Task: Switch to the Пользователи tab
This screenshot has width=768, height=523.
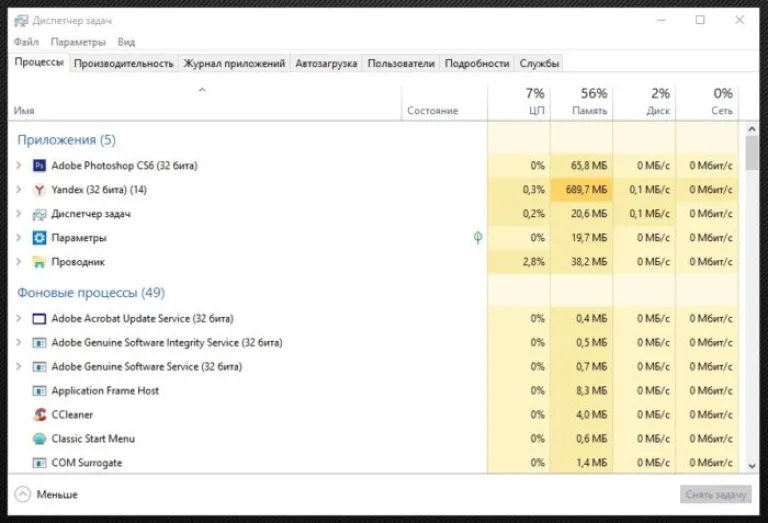Action: [401, 64]
